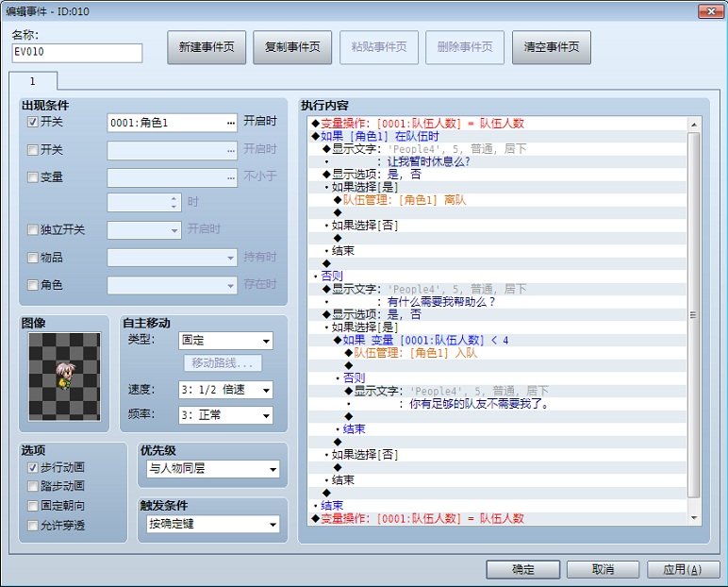This screenshot has width=728, height=587.
Task: Select the text line 让我暂时休息么?
Action: pyautogui.click(x=497, y=161)
